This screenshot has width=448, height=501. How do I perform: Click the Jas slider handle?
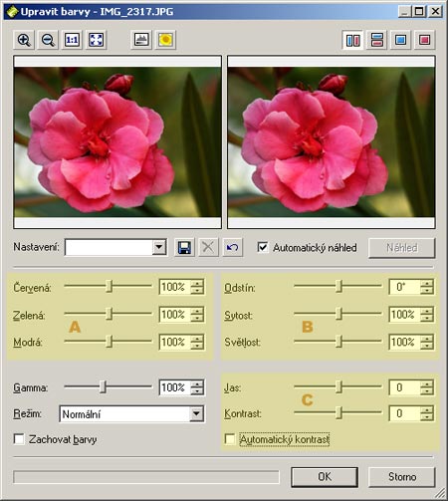pos(338,387)
